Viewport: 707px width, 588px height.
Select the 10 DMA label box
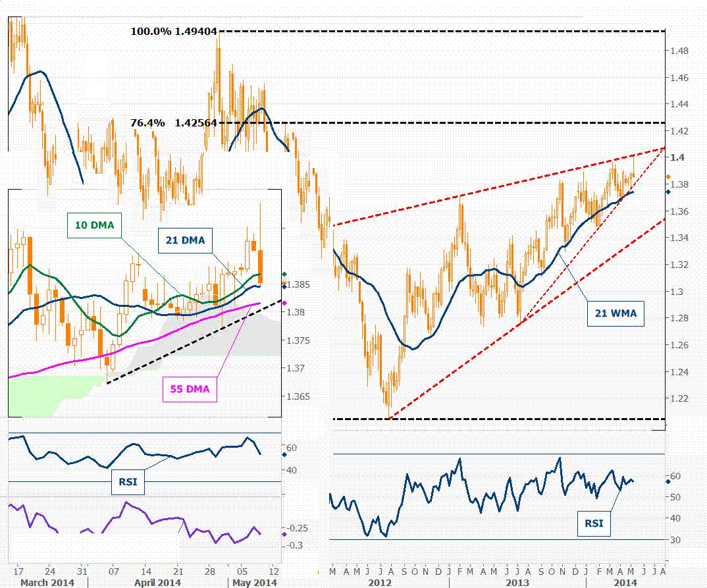(x=93, y=225)
